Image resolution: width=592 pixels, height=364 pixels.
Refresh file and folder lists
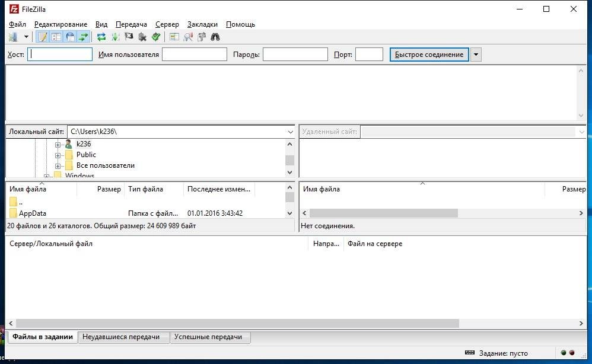coord(101,37)
